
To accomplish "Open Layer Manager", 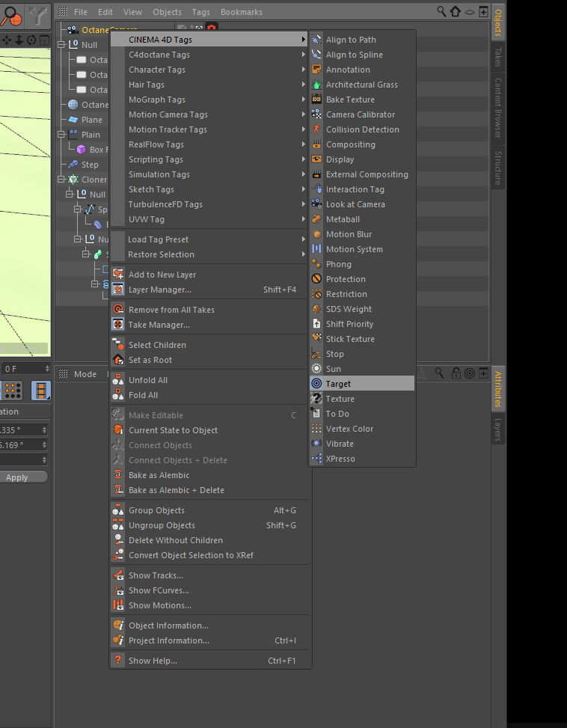I will click(209, 290).
